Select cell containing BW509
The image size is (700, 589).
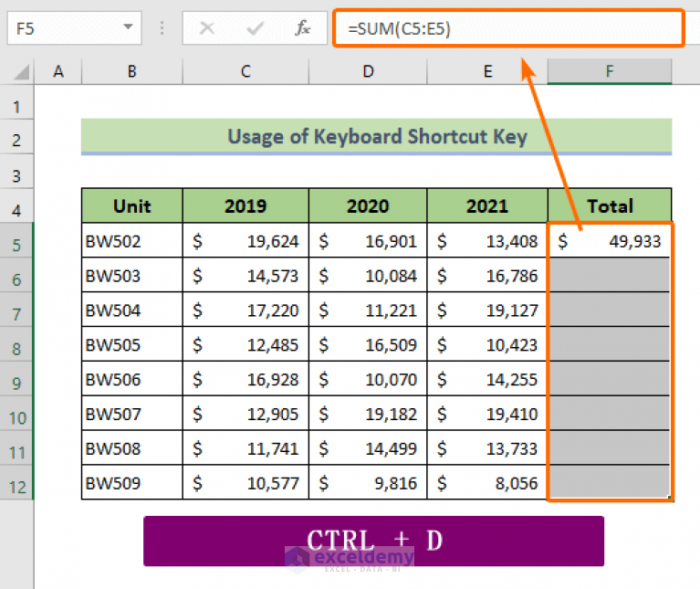coord(132,482)
